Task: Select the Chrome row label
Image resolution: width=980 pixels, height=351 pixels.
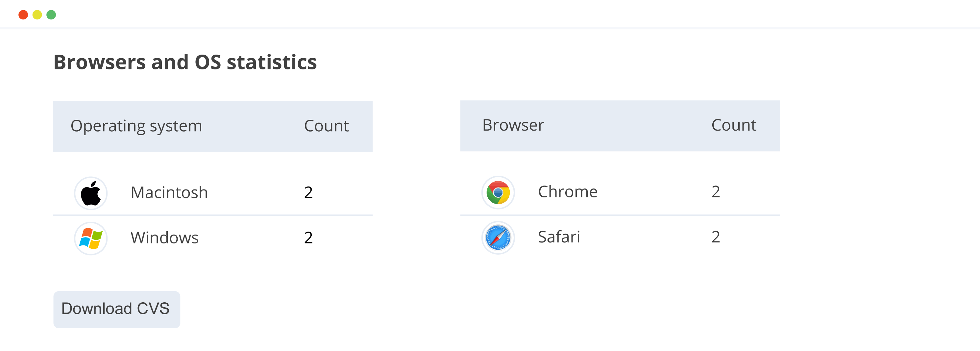Action: (568, 191)
